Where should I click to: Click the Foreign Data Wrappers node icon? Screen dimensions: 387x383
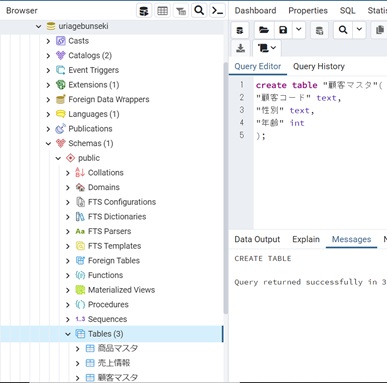61,99
